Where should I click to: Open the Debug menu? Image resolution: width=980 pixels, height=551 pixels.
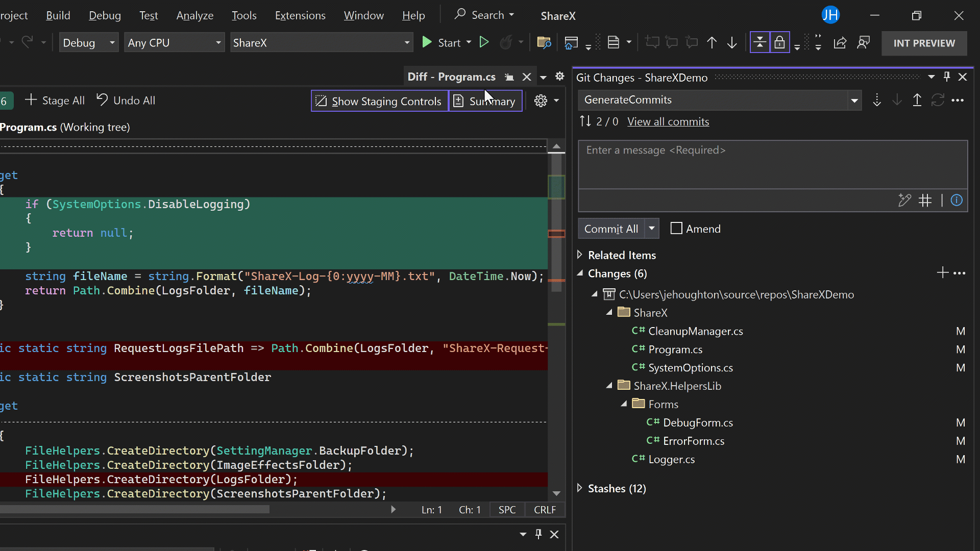click(x=104, y=15)
